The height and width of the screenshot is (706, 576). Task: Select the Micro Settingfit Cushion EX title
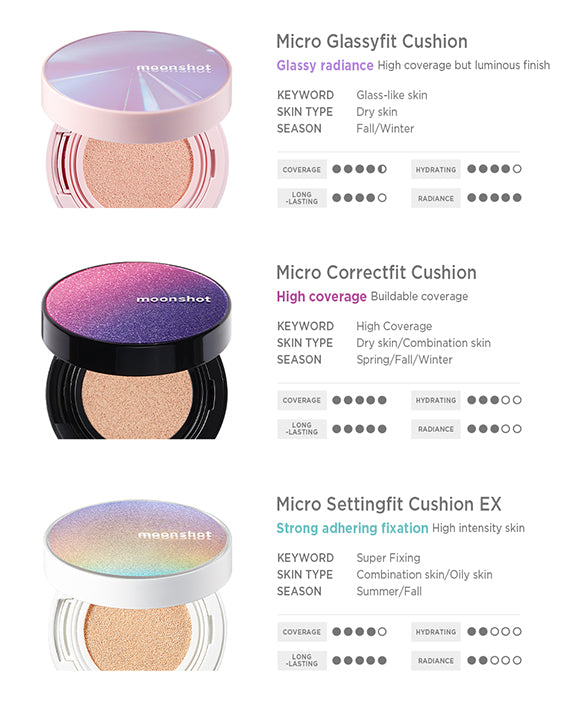389,504
